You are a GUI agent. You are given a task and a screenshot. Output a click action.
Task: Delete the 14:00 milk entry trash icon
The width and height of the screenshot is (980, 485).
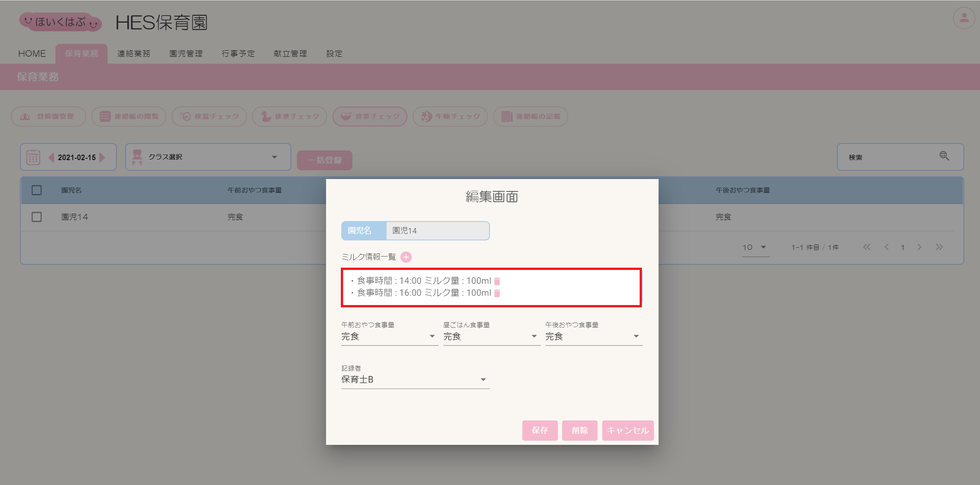497,281
